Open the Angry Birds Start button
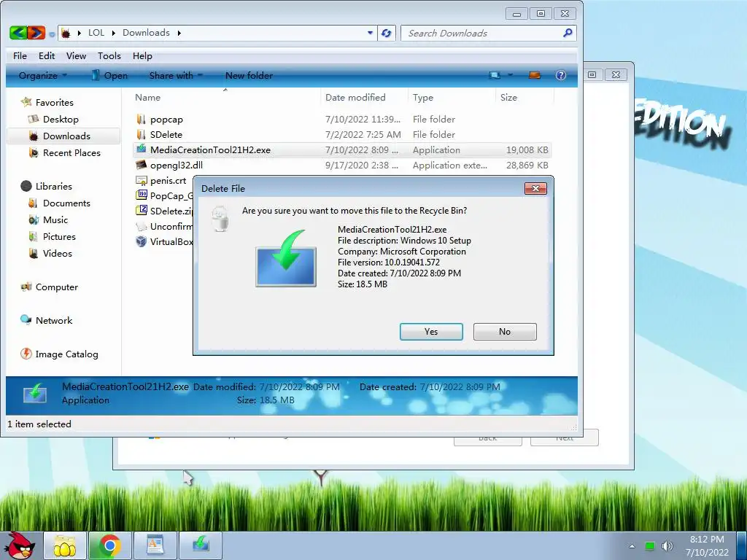747x560 pixels. tap(20, 545)
